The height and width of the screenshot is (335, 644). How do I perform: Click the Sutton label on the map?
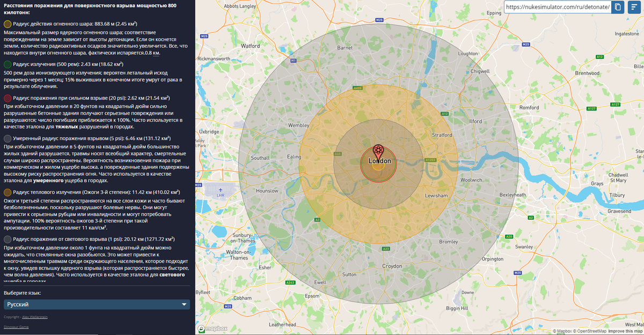[349, 274]
